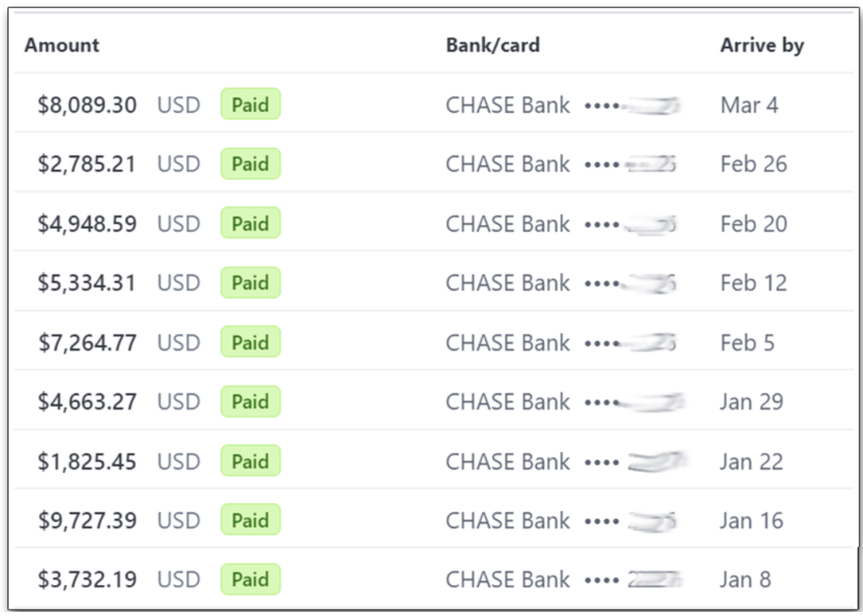Open the $1,825.45 payout amount
Image resolution: width=863 pixels, height=616 pixels.
[87, 462]
